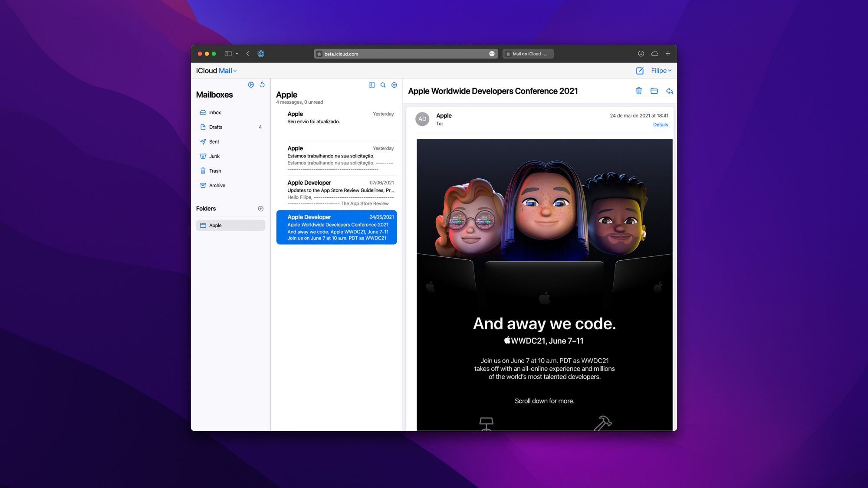Search messages with the magnifier icon
868x488 pixels.
pyautogui.click(x=383, y=85)
